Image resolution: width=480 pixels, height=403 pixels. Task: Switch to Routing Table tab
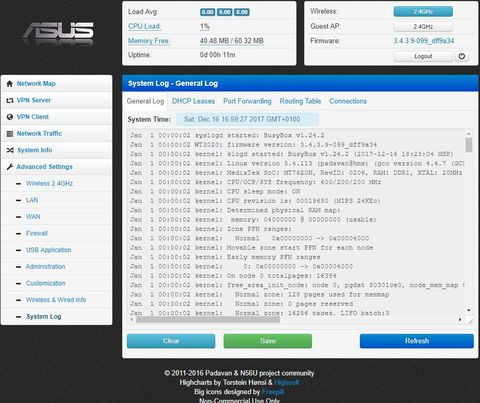coord(300,101)
